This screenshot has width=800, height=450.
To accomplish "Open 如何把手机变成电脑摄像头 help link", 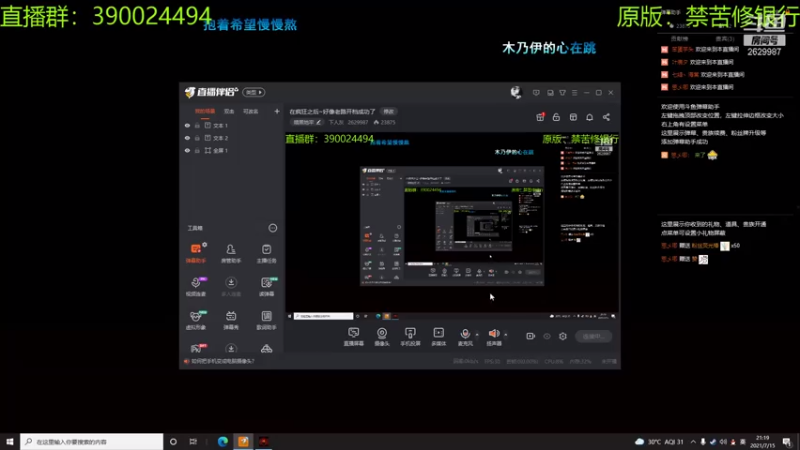I will tap(222, 361).
